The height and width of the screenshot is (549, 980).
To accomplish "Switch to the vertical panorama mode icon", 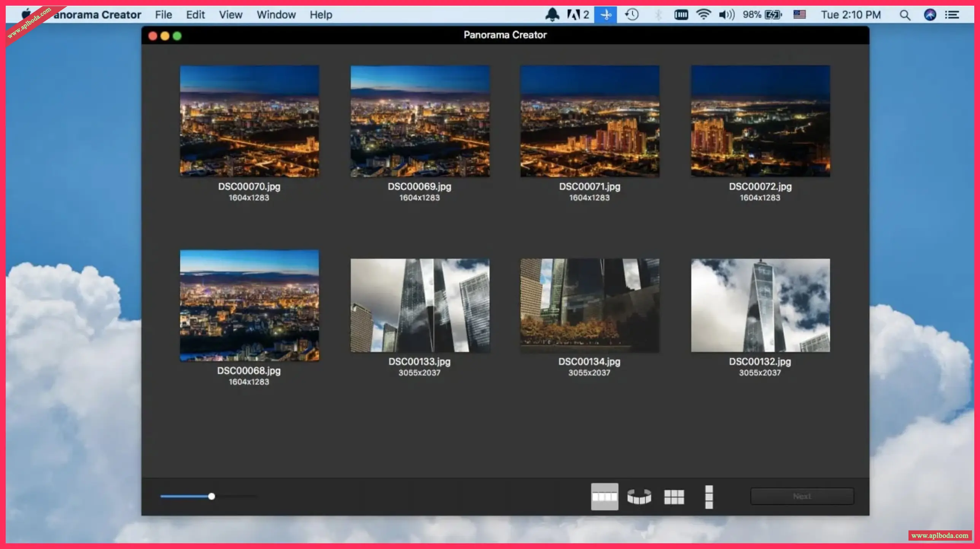I will pos(709,497).
